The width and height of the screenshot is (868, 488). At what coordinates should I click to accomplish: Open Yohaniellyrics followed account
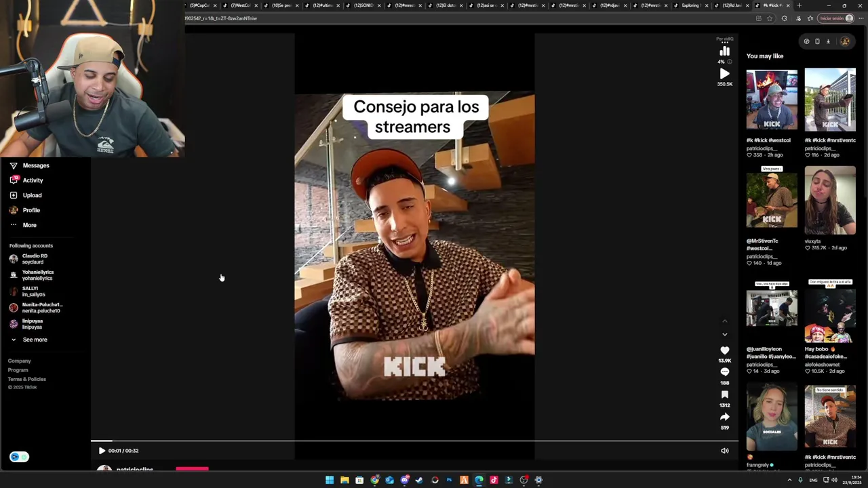(x=31, y=275)
